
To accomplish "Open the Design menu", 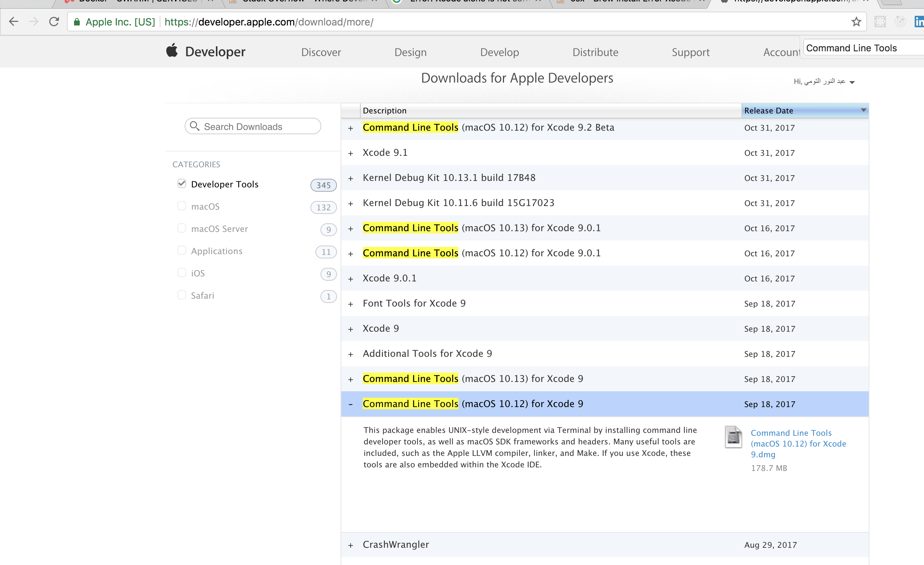I will tap(410, 52).
